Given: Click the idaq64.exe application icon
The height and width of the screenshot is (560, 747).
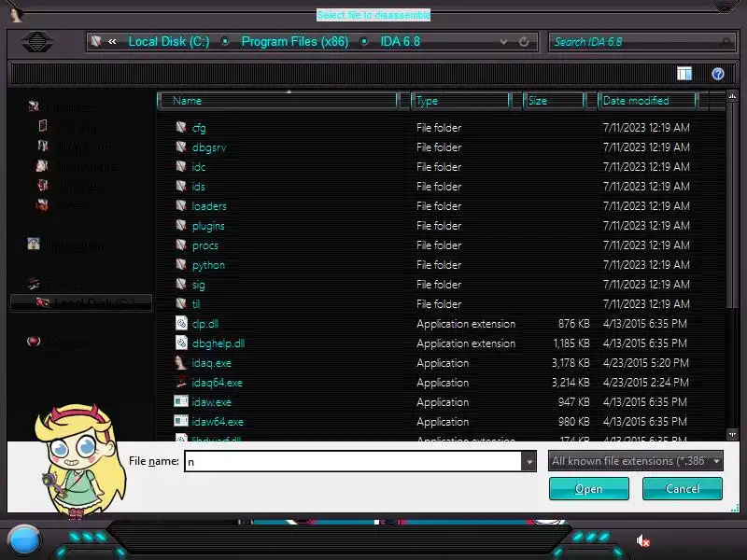Looking at the screenshot, I should (181, 382).
